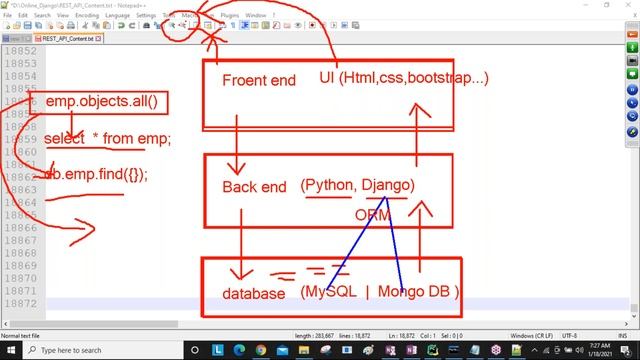Toggle word wrap toolbar button
640x360 pixels.
222,25
